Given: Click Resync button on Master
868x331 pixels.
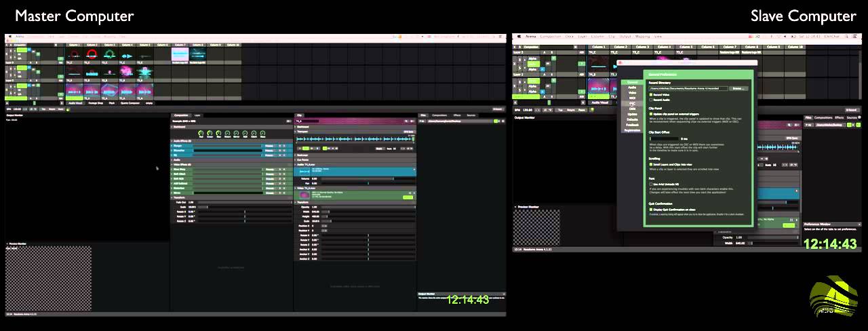Looking at the screenshot, I should click(52, 109).
